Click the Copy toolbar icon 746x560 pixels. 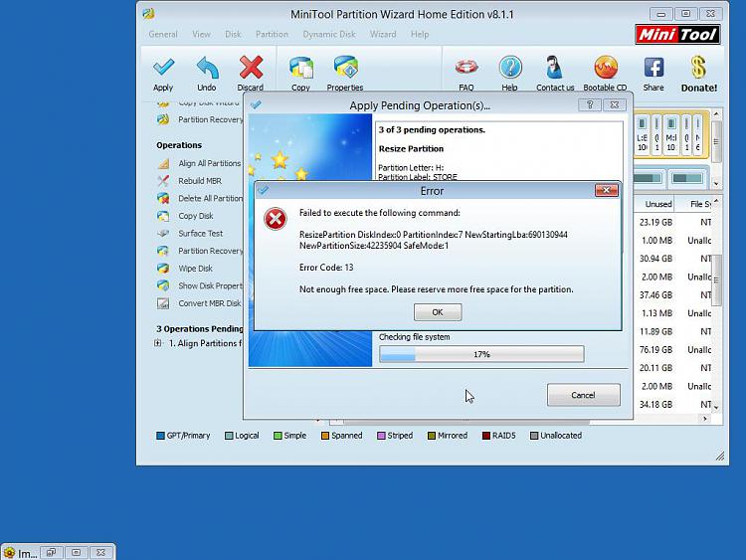click(x=300, y=68)
